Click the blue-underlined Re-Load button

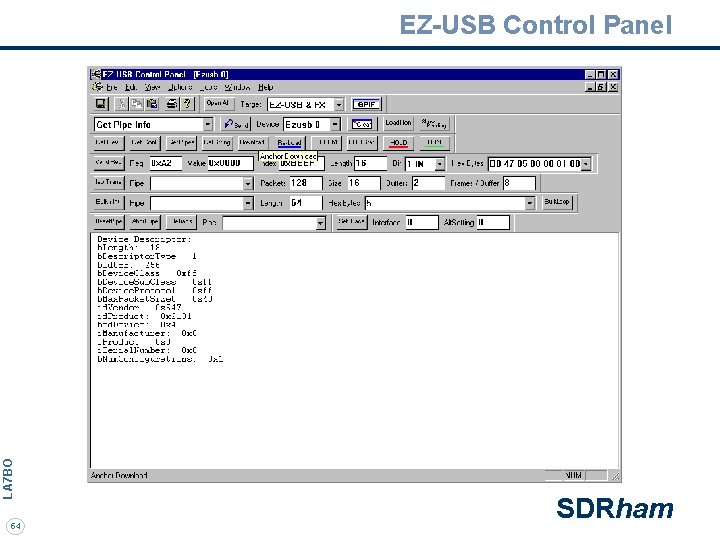click(289, 143)
